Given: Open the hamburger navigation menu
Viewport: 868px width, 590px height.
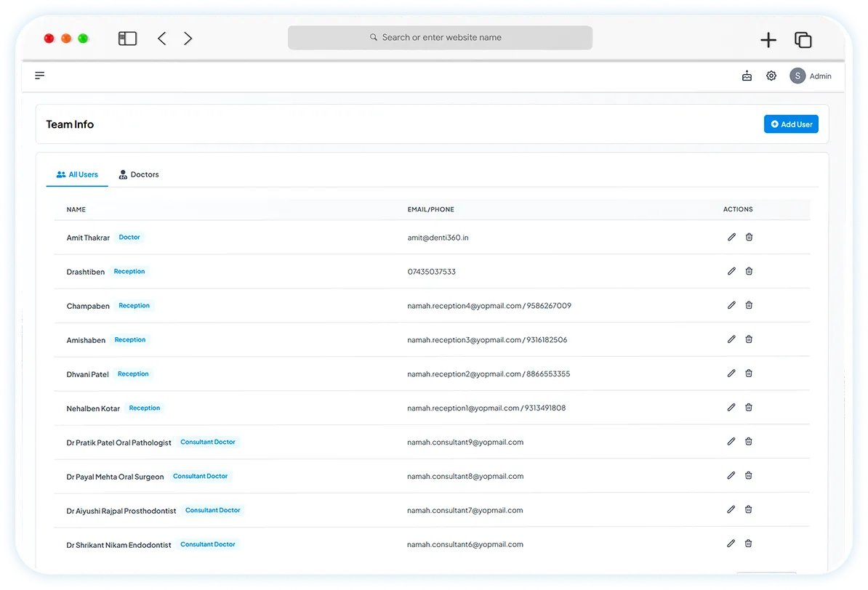Looking at the screenshot, I should click(40, 76).
